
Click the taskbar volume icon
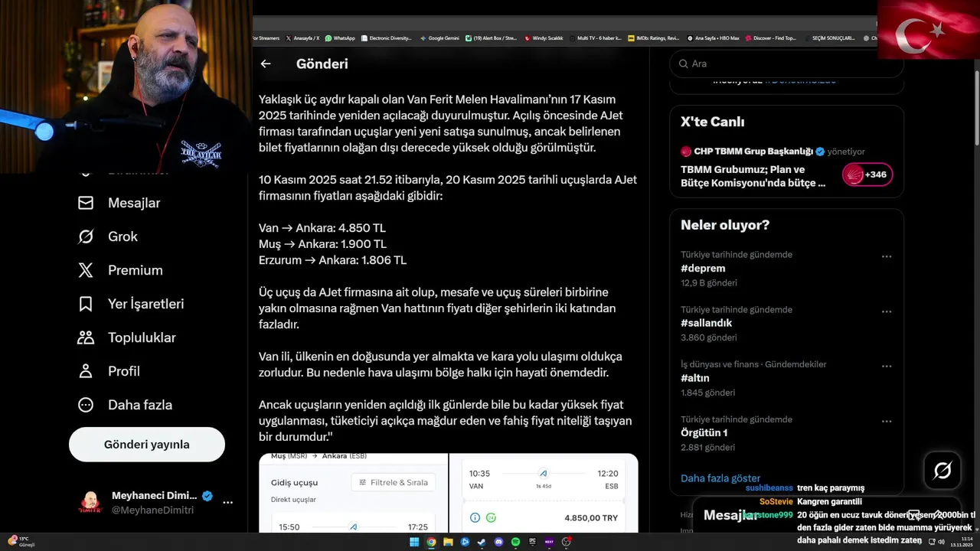(x=941, y=542)
